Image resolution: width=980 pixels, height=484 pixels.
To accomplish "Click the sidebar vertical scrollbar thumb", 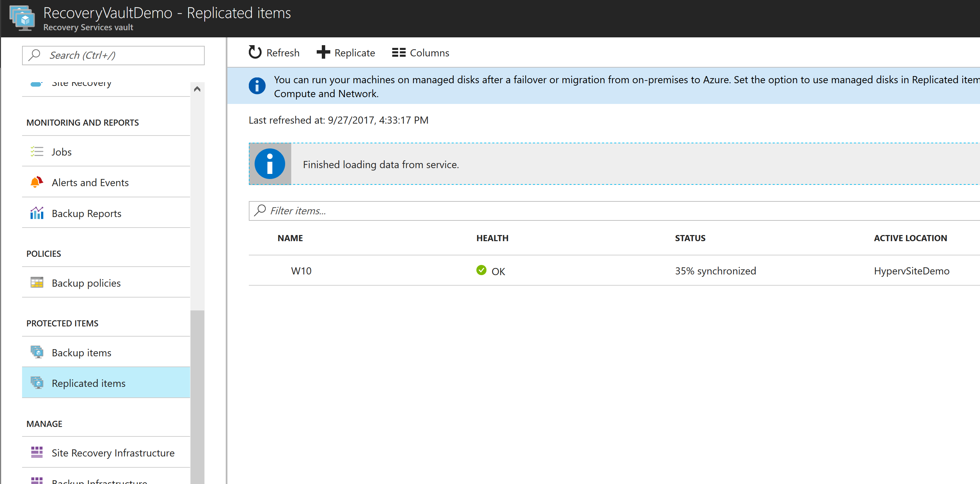I will [197, 396].
